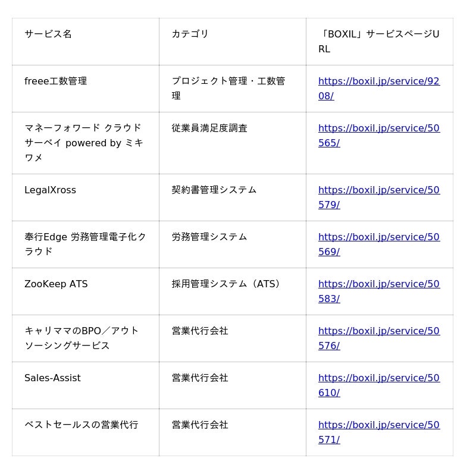Click the LegalXross URL ending in 50579
Screen dimensions: 476x474
click(378, 190)
